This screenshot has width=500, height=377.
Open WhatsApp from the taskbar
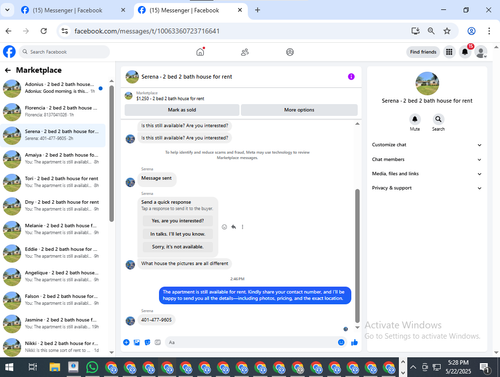pyautogui.click(x=92, y=367)
